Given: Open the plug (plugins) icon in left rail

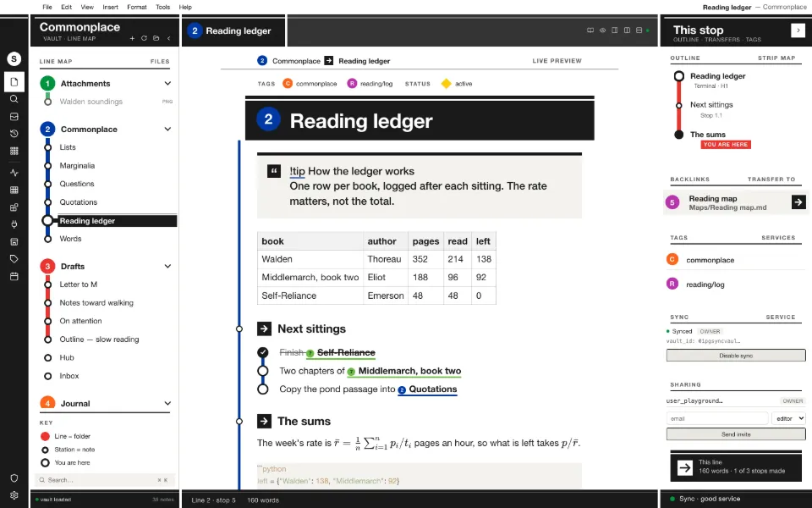Looking at the screenshot, I should pyautogui.click(x=14, y=224).
